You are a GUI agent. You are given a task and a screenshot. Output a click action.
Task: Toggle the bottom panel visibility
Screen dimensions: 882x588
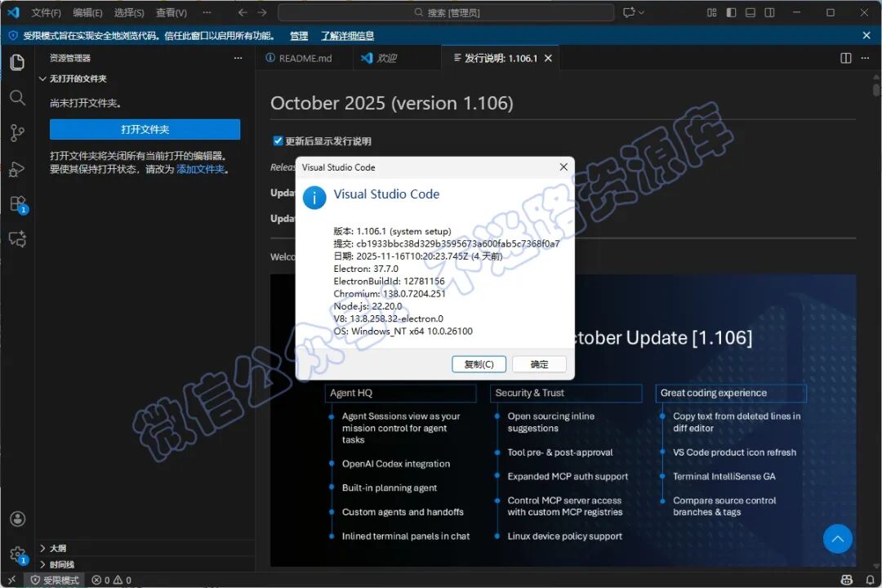pyautogui.click(x=751, y=12)
